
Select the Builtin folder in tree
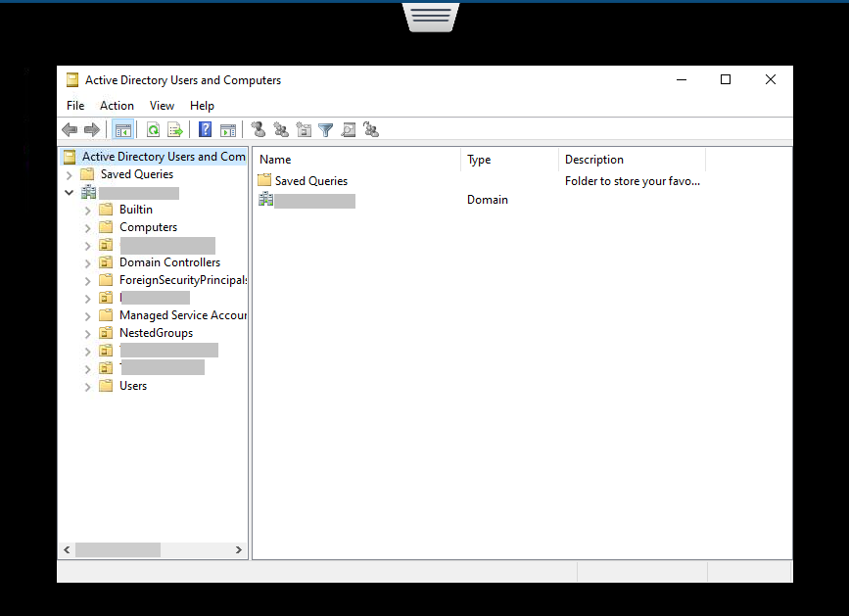[135, 210]
